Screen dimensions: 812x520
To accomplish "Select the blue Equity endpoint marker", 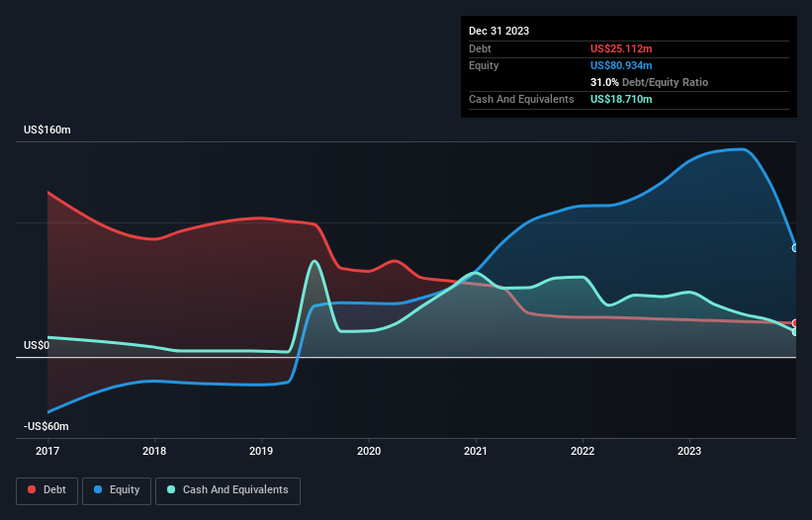I will point(795,248).
